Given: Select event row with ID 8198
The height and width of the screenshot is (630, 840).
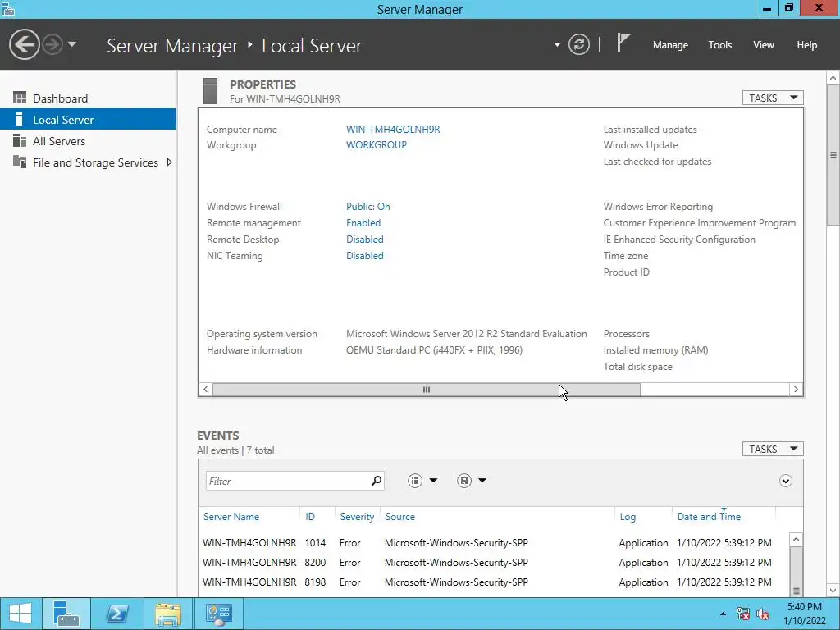Looking at the screenshot, I should point(493,582).
